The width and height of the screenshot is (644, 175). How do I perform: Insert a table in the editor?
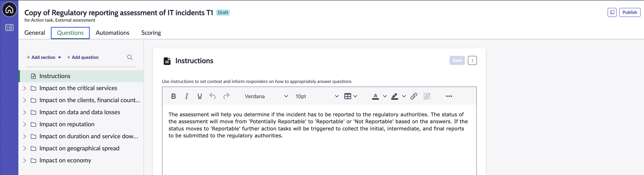coord(348,96)
